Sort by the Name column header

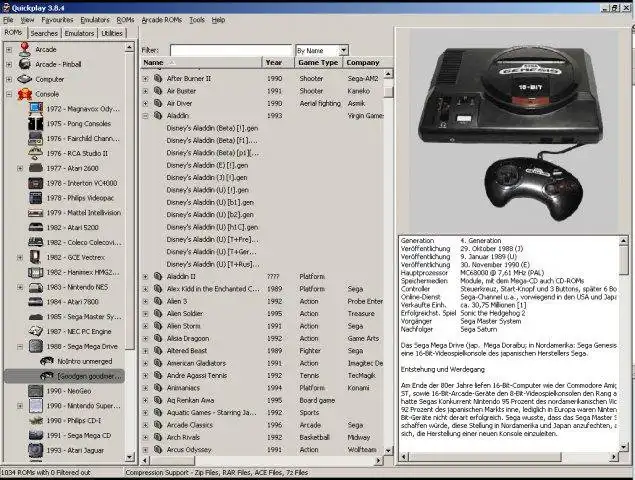pyautogui.click(x=201, y=62)
